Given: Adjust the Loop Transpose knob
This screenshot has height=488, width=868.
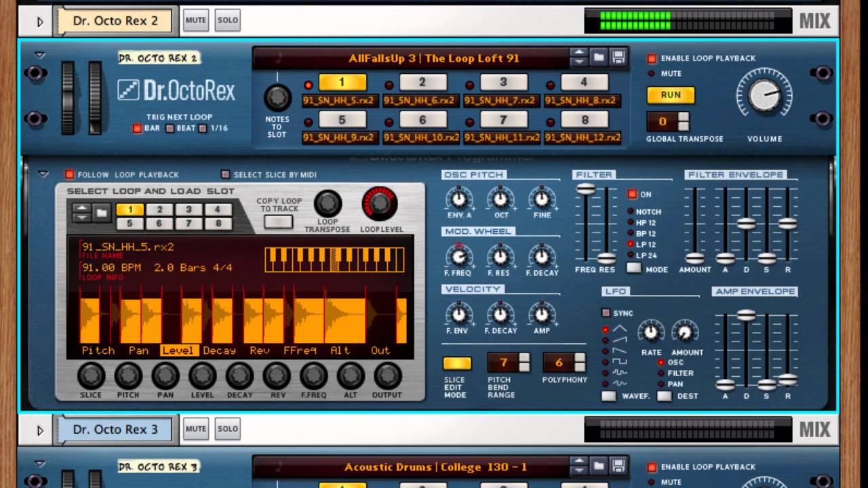Looking at the screenshot, I should [328, 203].
